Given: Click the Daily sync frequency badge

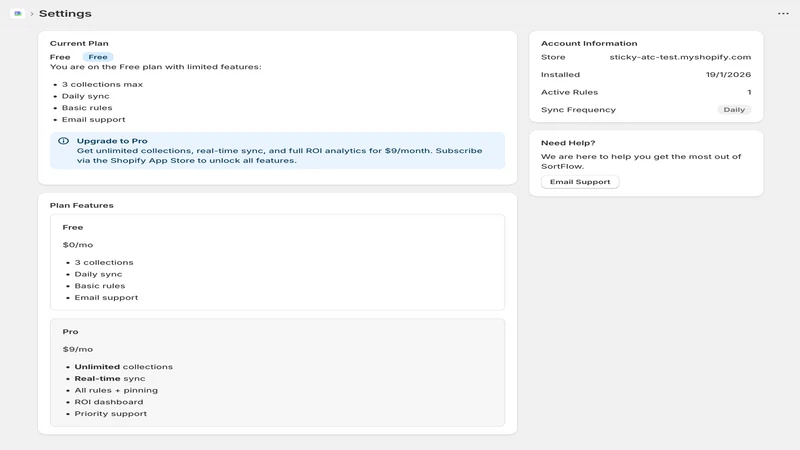Looking at the screenshot, I should pos(734,110).
